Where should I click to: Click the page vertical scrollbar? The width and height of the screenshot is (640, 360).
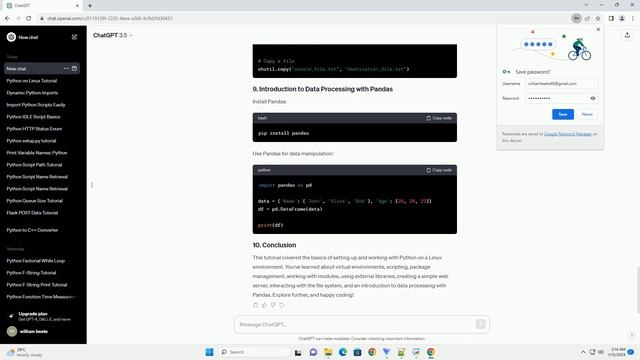click(637, 290)
